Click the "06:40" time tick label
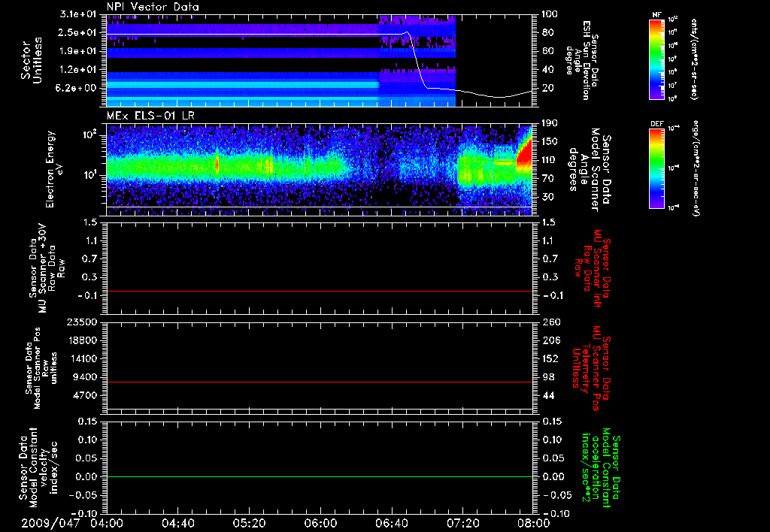Viewport: 770px width, 532px height. click(391, 523)
